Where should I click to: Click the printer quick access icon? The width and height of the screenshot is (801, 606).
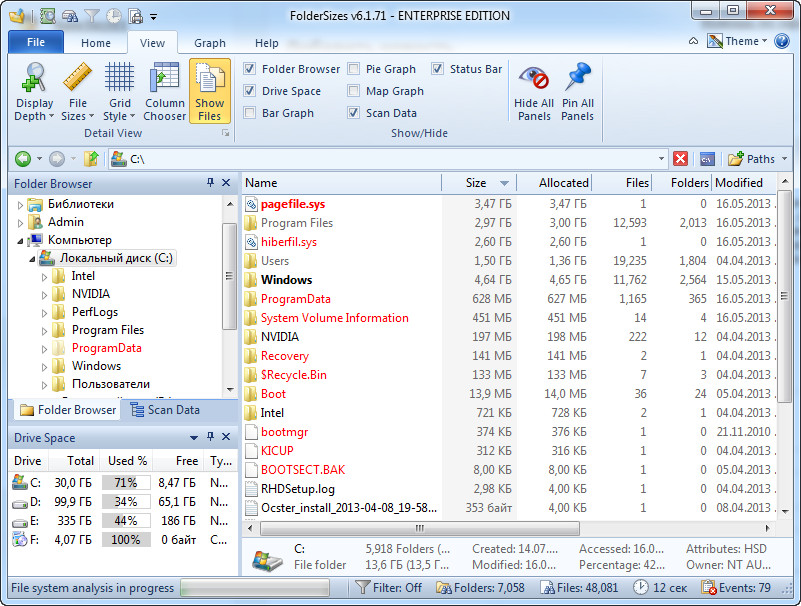click(x=136, y=16)
